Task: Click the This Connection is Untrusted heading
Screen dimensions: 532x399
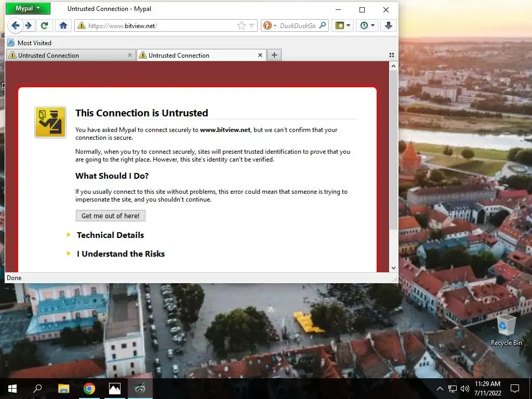Action: tap(141, 113)
